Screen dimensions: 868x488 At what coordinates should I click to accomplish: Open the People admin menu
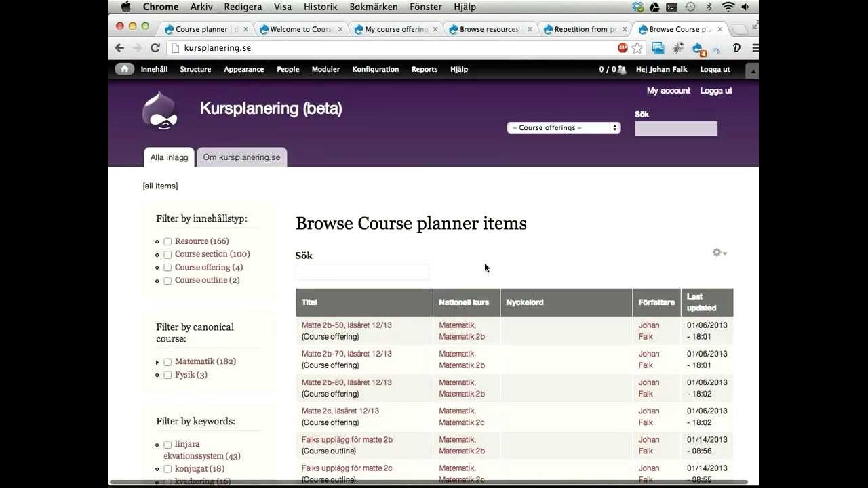click(288, 69)
